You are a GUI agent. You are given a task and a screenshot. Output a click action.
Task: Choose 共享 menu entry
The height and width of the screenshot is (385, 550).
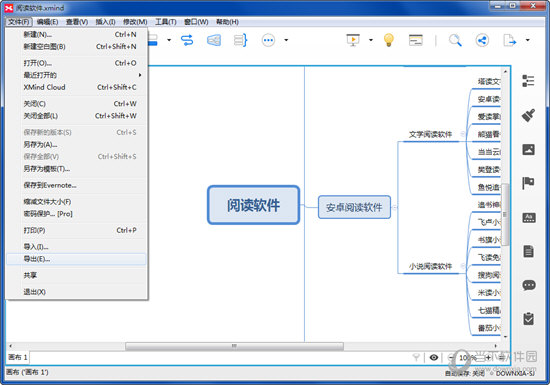point(76,276)
